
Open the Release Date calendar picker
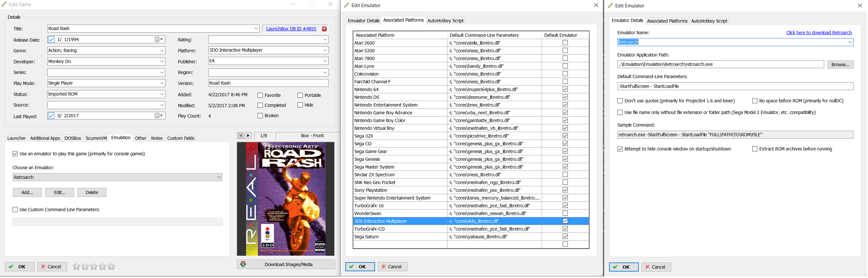pos(159,39)
